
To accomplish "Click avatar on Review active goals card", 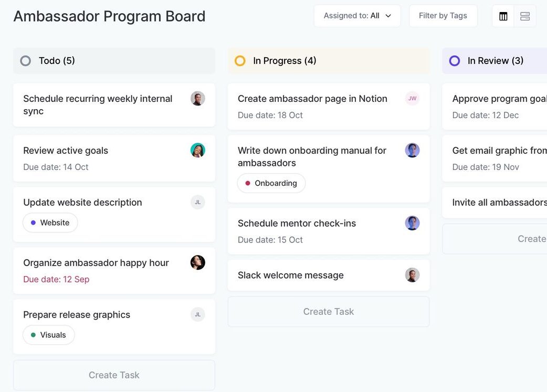I will coord(197,151).
